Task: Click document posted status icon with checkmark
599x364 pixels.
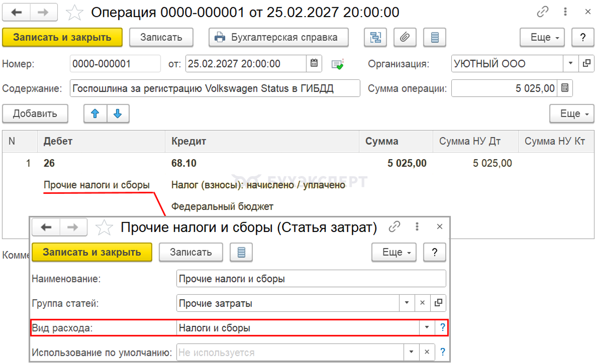Action: coord(338,64)
